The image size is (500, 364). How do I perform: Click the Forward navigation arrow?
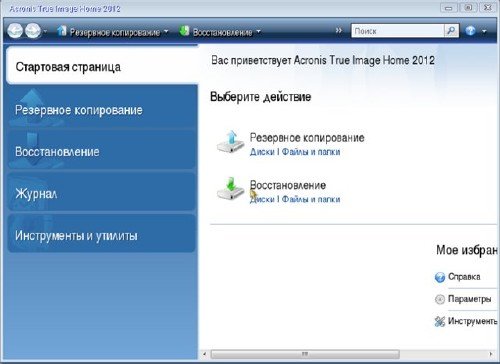tap(33, 31)
